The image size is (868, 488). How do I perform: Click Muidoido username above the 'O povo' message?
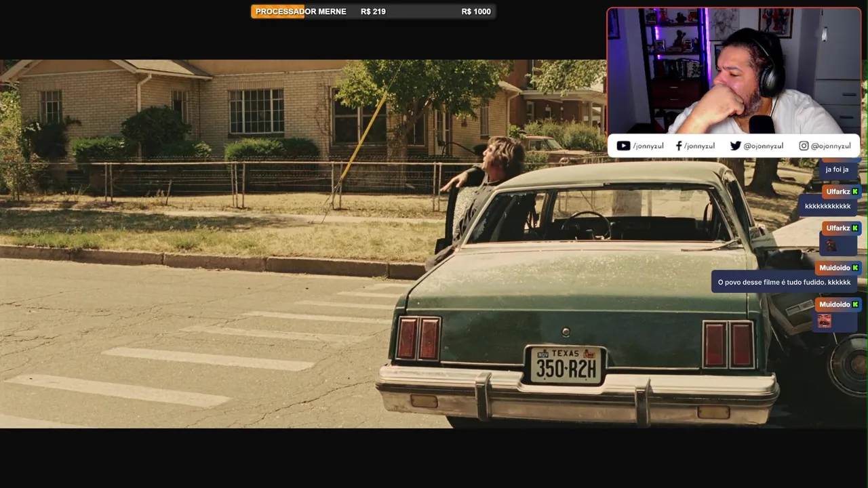834,268
